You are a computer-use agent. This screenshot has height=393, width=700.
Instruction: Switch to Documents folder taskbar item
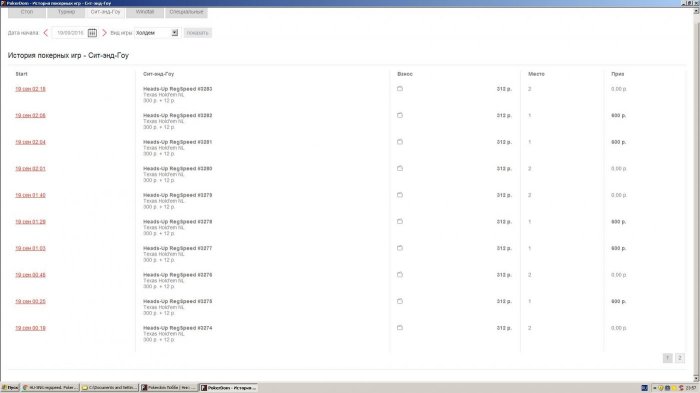point(110,388)
